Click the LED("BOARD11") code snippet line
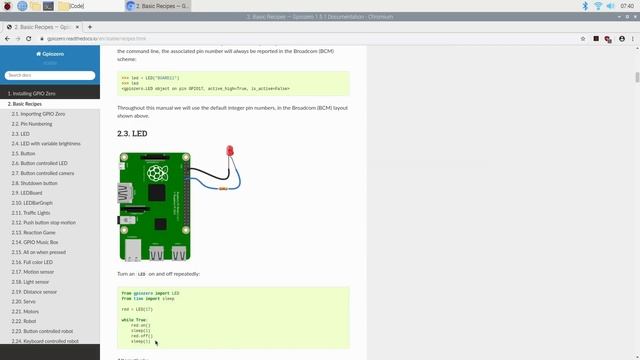 [150, 78]
